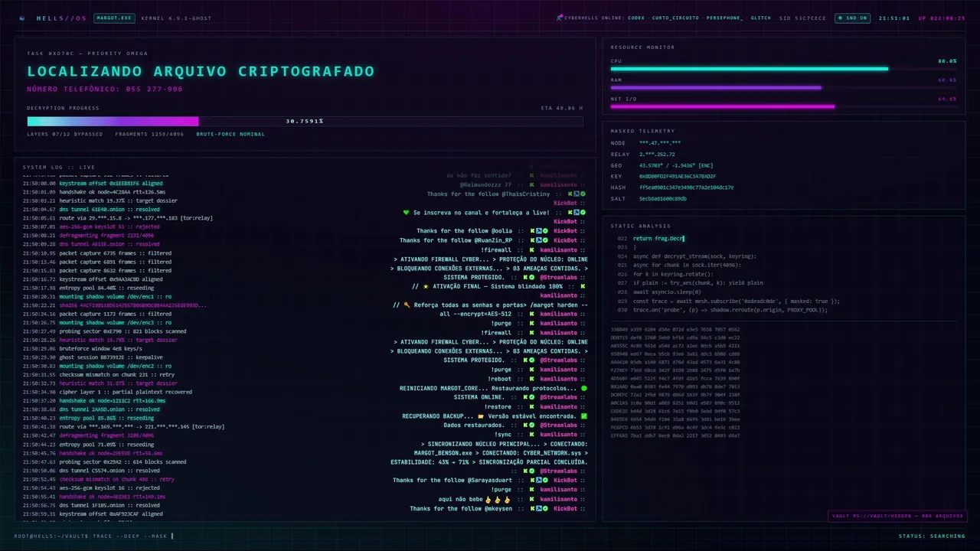
Task: Click the SALT 5ecb8a81600c89db value
Action: point(663,198)
